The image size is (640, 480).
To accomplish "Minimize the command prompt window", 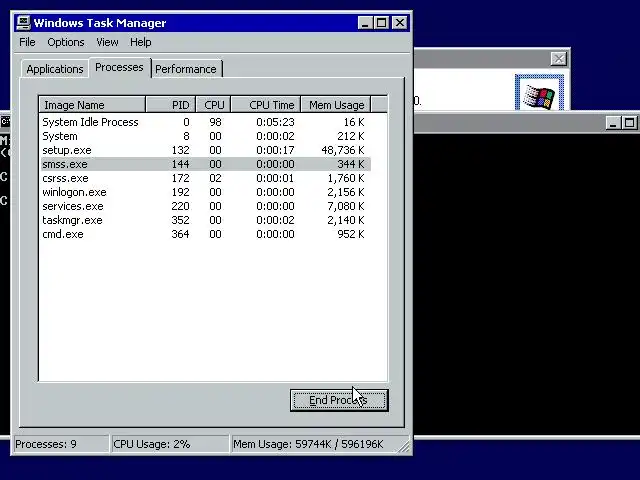I will [x=612, y=123].
